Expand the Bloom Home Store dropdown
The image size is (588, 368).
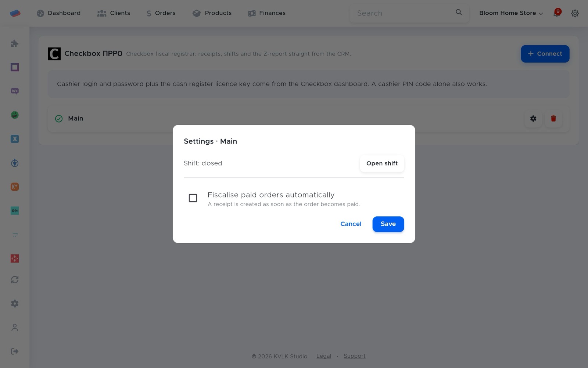[511, 13]
